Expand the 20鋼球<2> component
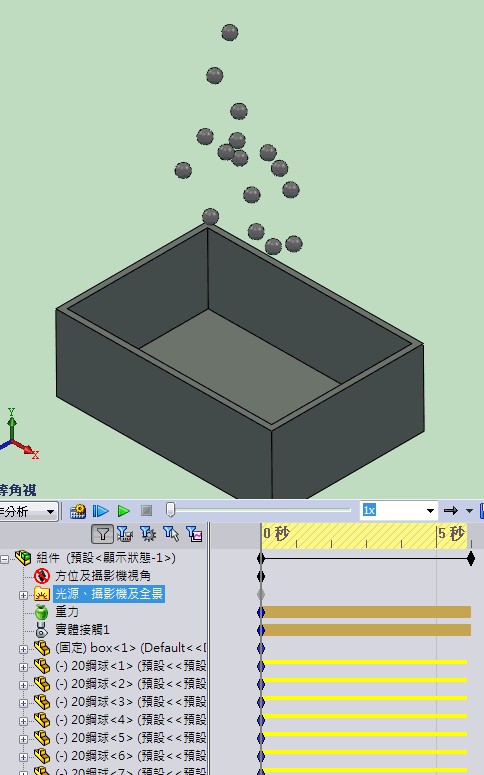Image resolution: width=484 pixels, height=775 pixels. [x=23, y=685]
